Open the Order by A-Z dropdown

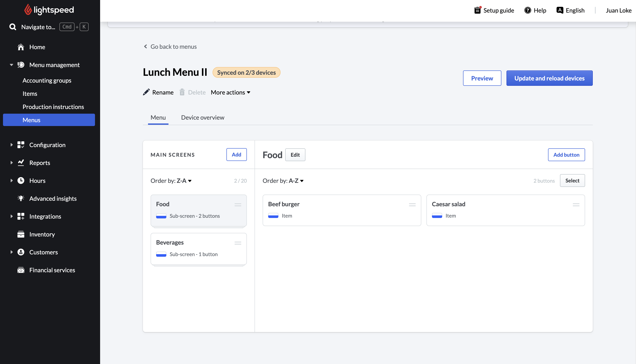283,181
